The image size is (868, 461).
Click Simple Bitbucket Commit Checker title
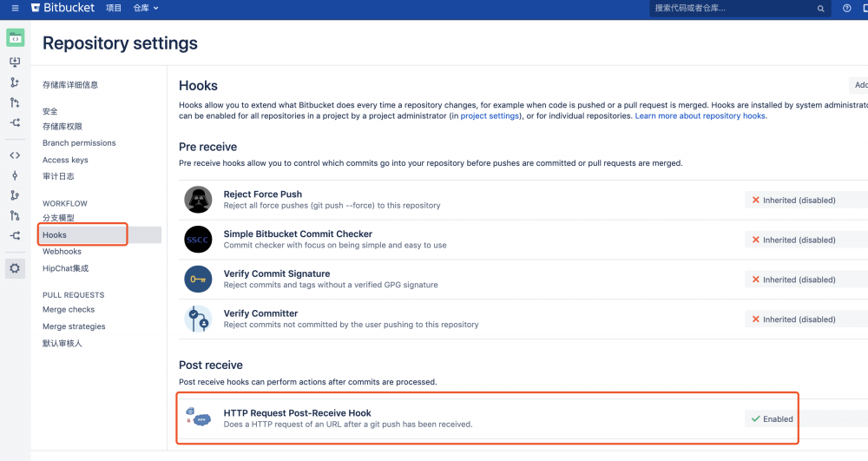pyautogui.click(x=298, y=234)
